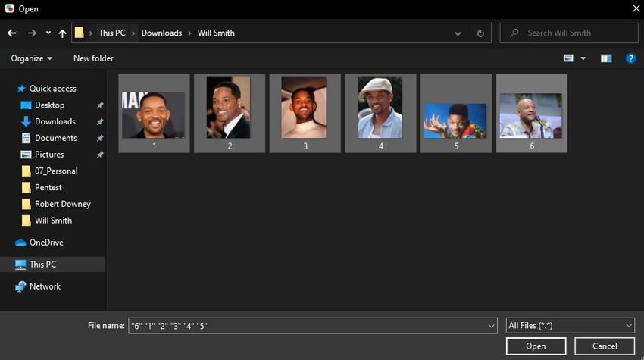
Task: Open the Pentest folder in sidebar
Action: point(48,187)
